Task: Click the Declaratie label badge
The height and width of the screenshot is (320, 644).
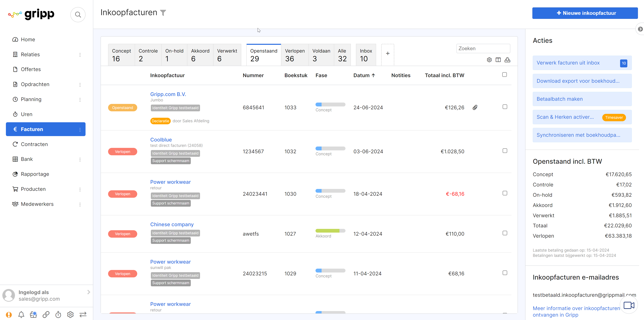Action: click(x=160, y=121)
